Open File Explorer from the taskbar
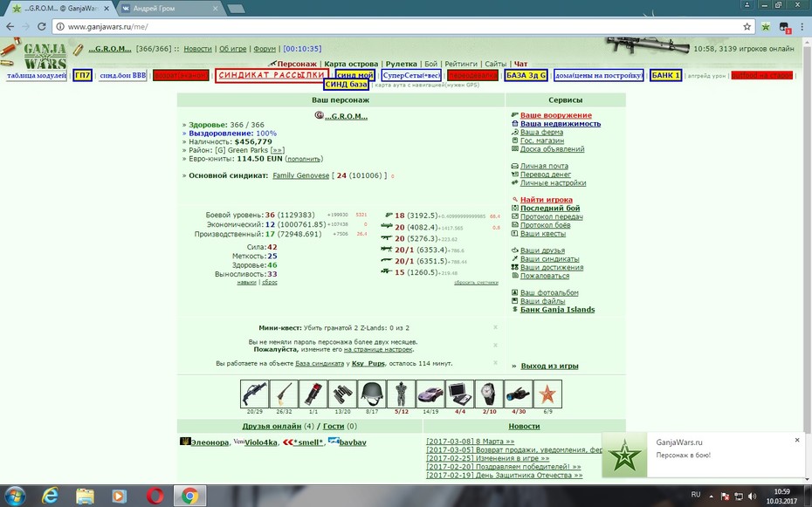 [x=85, y=497]
